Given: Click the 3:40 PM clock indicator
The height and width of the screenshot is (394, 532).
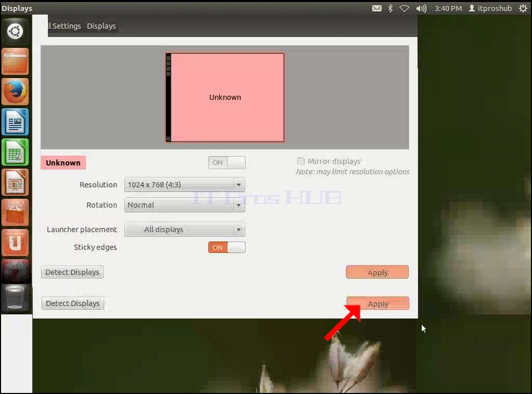Looking at the screenshot, I should tap(448, 8).
